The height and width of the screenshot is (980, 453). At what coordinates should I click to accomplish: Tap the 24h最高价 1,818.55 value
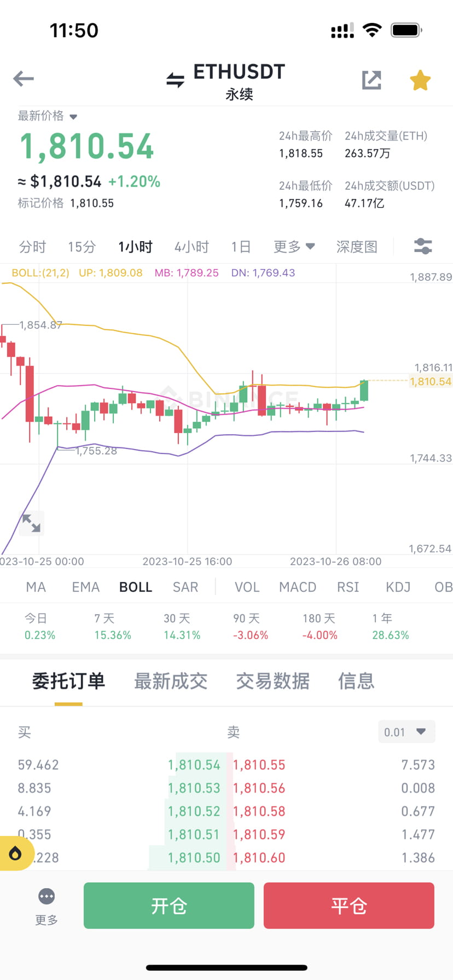(x=301, y=154)
